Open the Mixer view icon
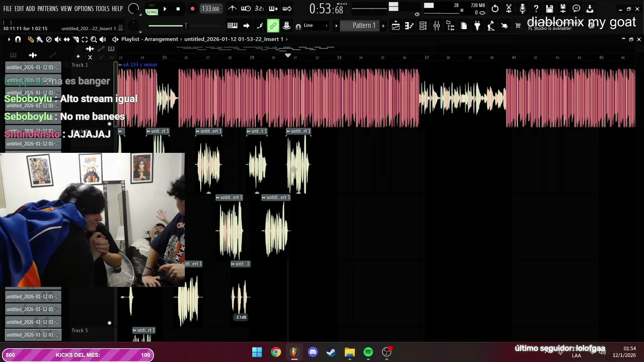Viewport: 644px width, 362px height. coord(437,26)
